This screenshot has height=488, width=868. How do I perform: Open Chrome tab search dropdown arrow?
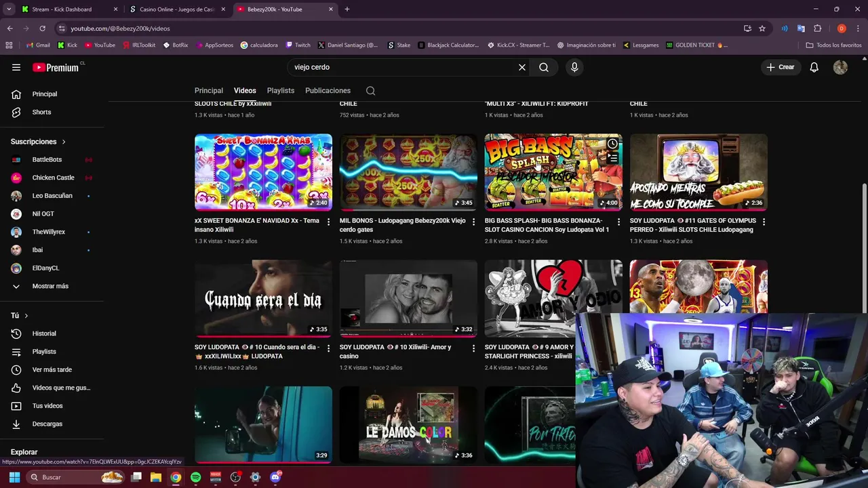tap(9, 9)
